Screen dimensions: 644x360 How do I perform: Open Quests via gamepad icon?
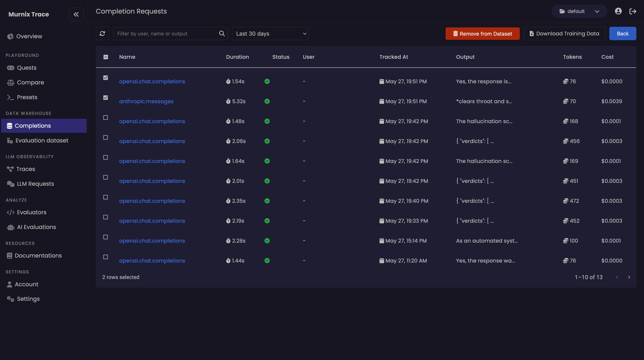click(11, 68)
